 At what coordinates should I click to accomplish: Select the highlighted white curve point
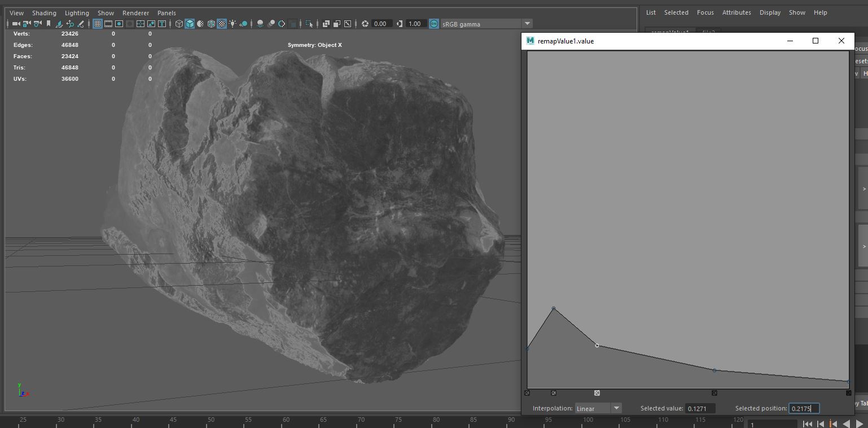(597, 346)
